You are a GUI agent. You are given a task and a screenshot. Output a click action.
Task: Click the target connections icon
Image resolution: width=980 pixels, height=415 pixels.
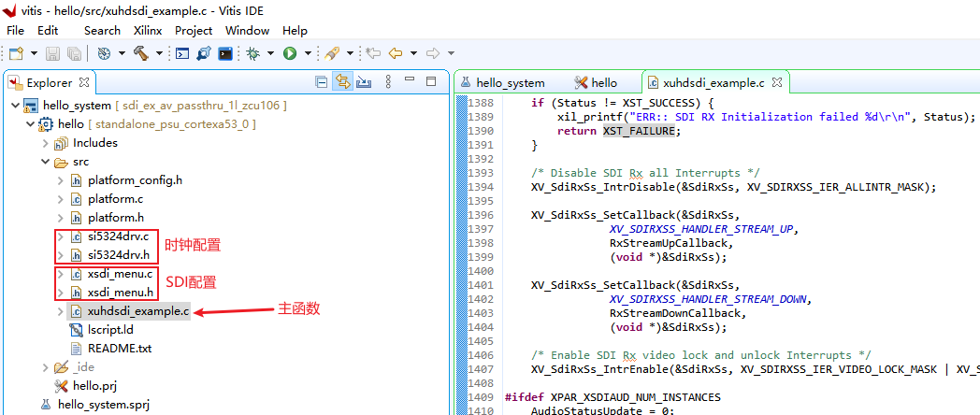(x=204, y=54)
